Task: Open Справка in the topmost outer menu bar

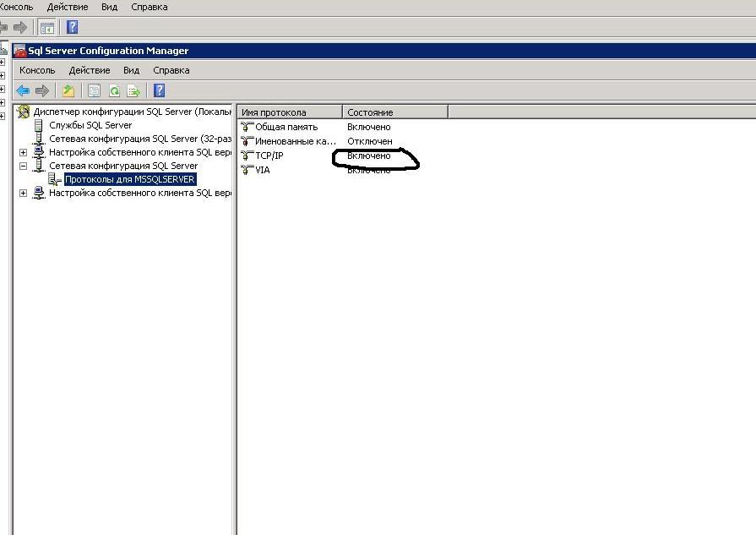Action: (x=150, y=8)
